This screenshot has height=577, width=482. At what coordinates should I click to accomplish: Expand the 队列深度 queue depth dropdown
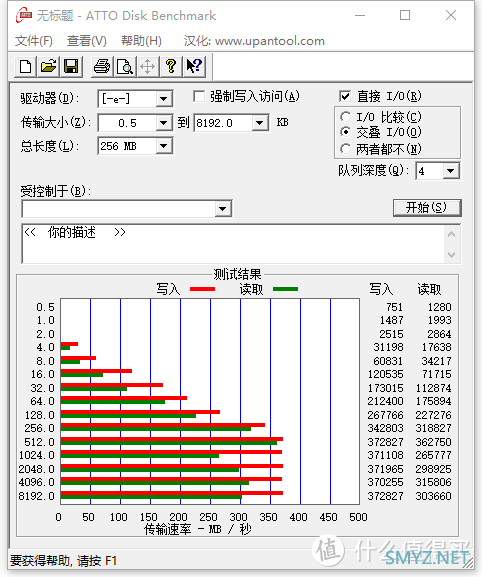coord(451,171)
